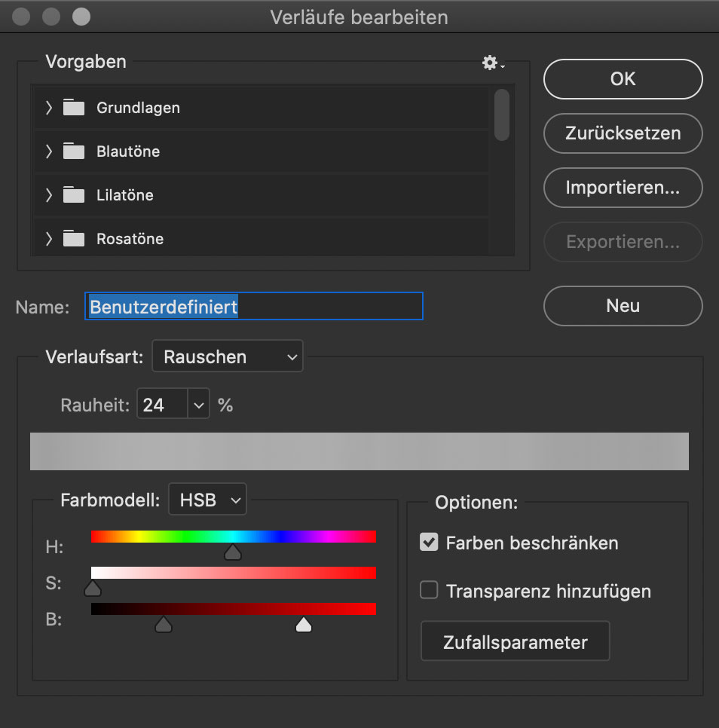Enable Transparenz hinzufügen checkbox
Viewport: 719px width, 728px height.
coord(429,590)
